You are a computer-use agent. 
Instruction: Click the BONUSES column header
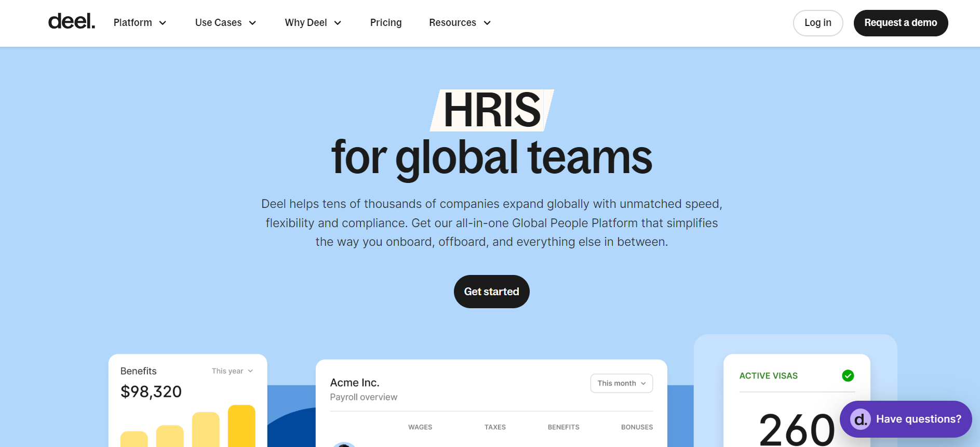coord(637,427)
